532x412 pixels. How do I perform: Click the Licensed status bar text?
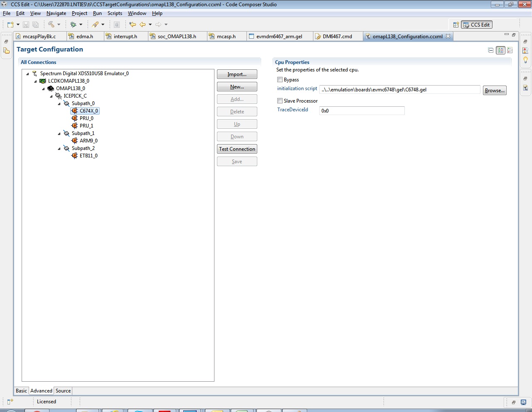pyautogui.click(x=46, y=402)
